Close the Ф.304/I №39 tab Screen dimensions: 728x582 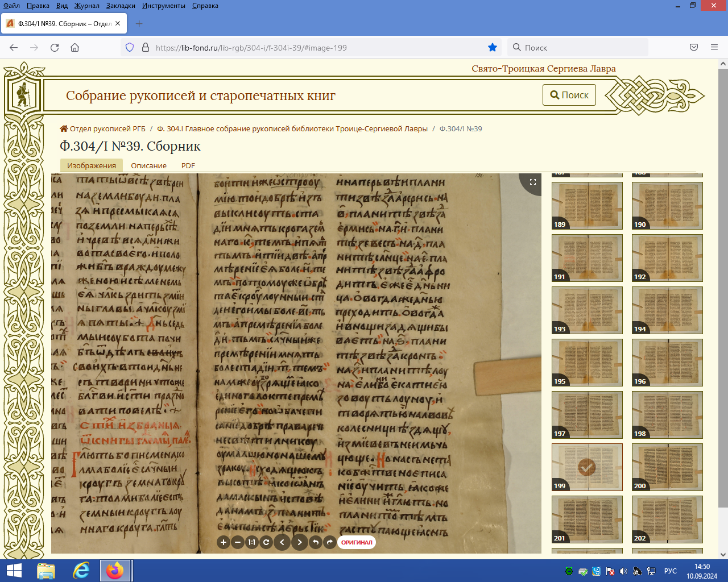coord(118,24)
